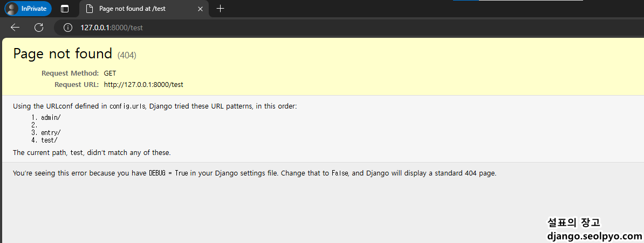Open a new tab with the plus icon
The width and height of the screenshot is (644, 243).
220,9
